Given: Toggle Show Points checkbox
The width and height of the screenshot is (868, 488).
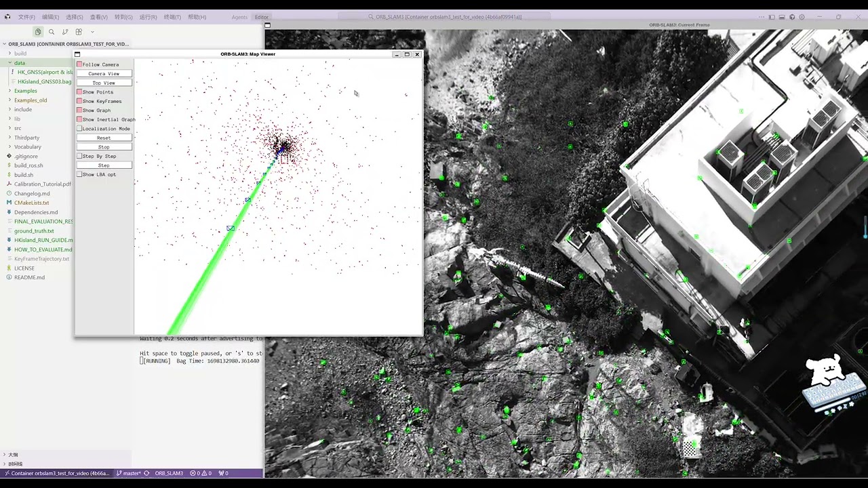Looking at the screenshot, I should pos(79,91).
